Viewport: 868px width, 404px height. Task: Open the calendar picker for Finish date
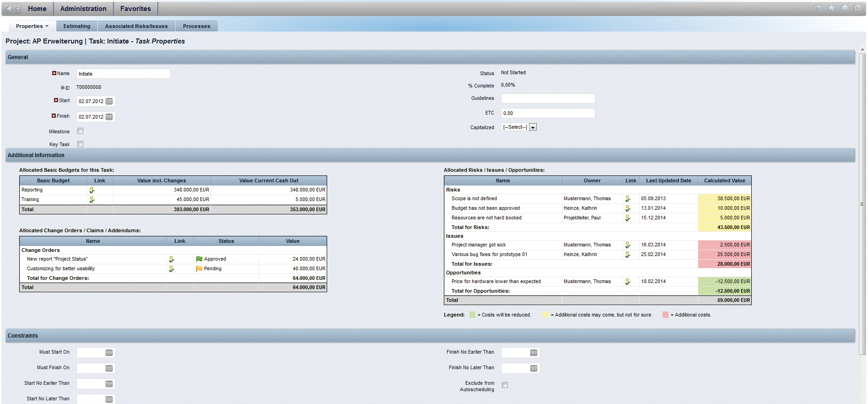click(109, 117)
